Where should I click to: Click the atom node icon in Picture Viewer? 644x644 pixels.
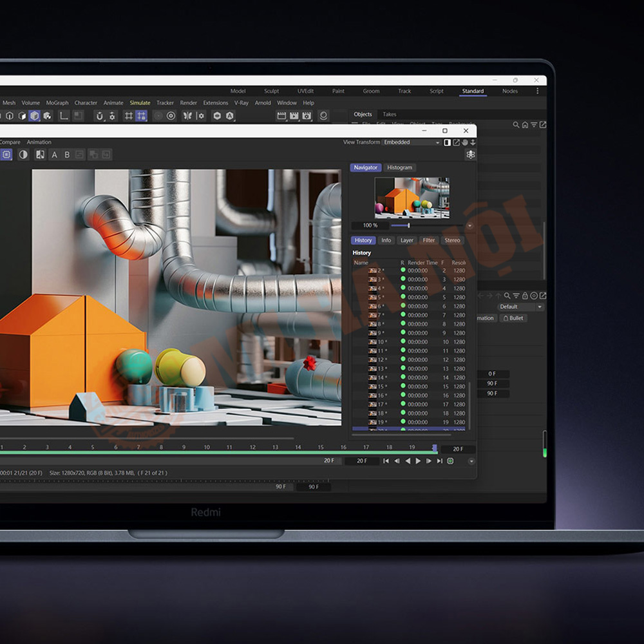point(471,155)
